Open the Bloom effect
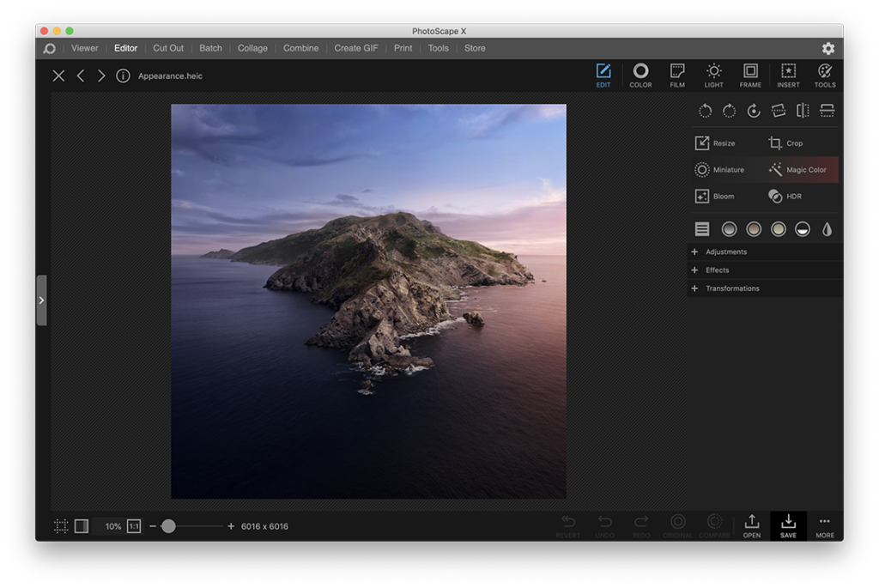Viewport: 879px width, 588px height. (x=714, y=197)
